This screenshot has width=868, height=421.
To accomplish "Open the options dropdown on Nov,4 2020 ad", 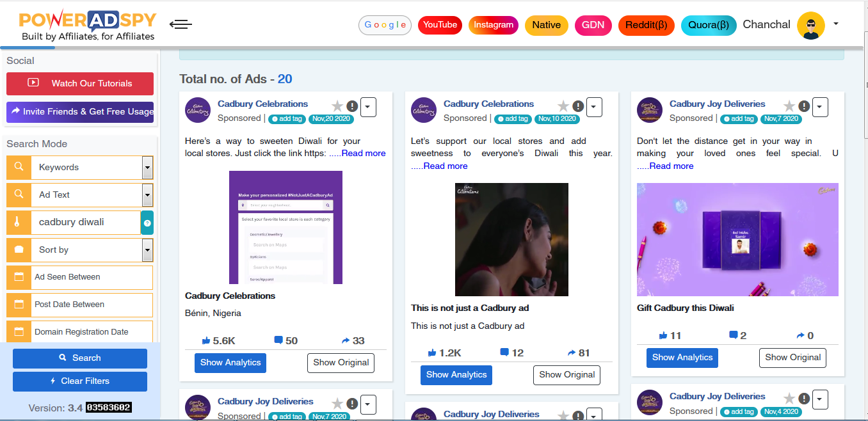I will tap(820, 400).
